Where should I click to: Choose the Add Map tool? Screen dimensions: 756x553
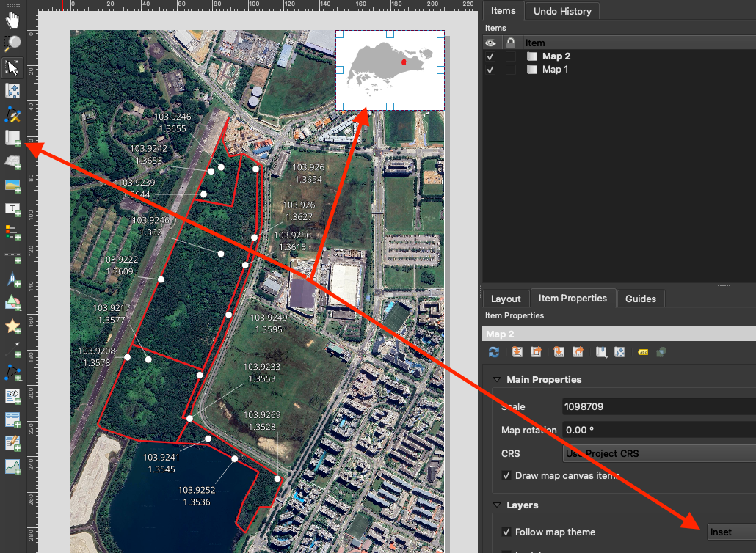(x=12, y=138)
